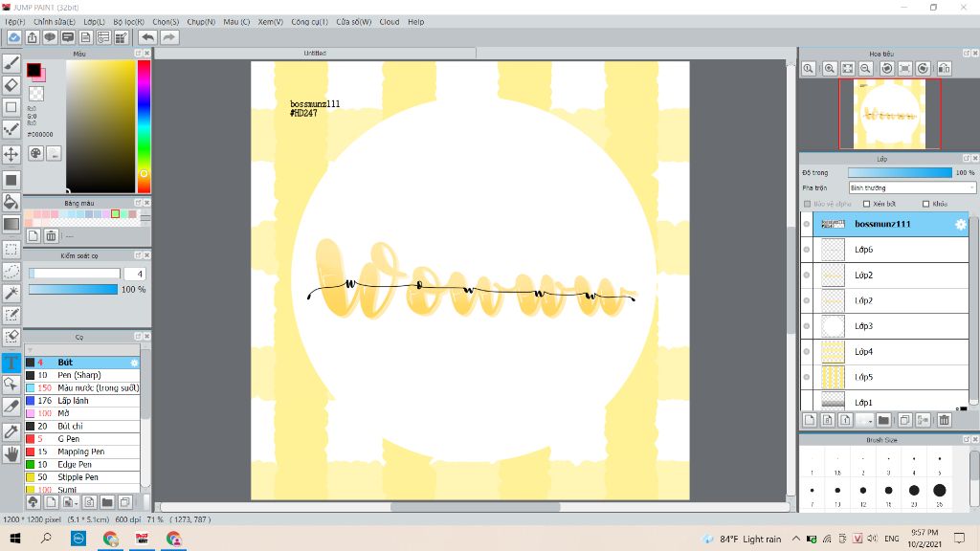The width and height of the screenshot is (980, 551).
Task: Open settings gear of bossmunz111 layer
Action: click(x=961, y=224)
